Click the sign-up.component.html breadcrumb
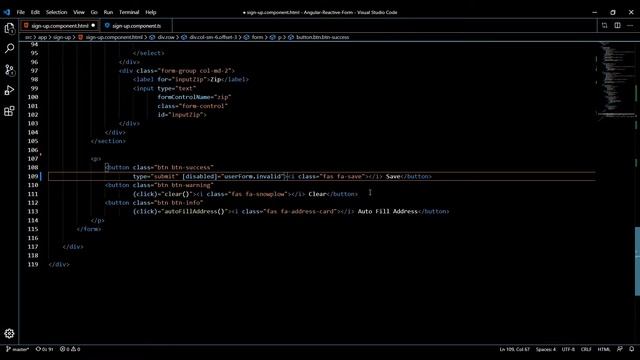The image size is (640, 360). click(114, 37)
